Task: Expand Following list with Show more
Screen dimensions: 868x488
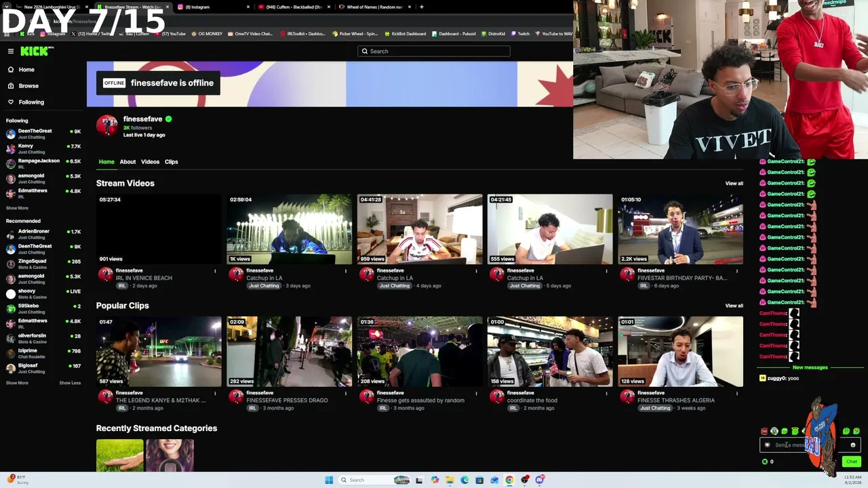Action: click(17, 208)
